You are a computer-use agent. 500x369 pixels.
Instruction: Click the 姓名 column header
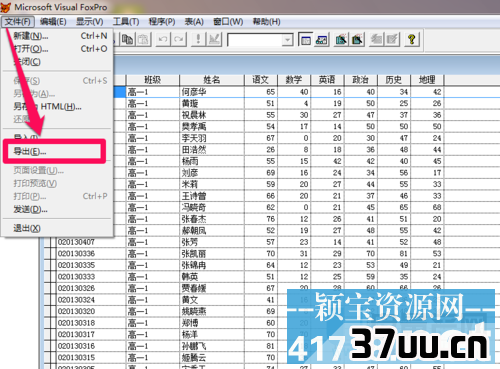point(212,80)
